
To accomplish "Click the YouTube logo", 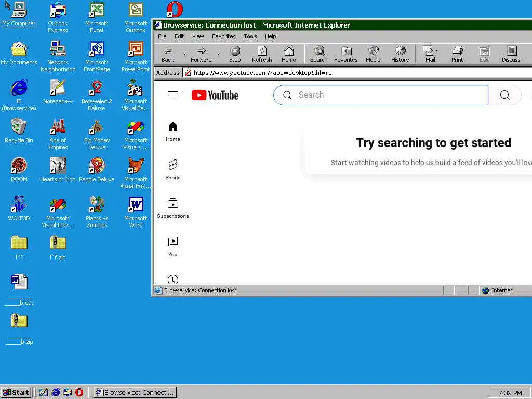I will coord(215,96).
